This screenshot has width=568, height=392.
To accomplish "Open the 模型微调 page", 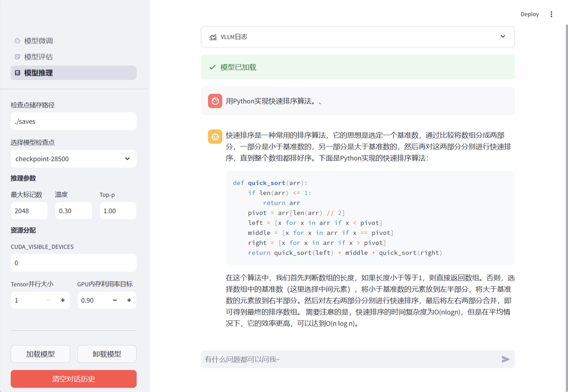I will click(39, 41).
